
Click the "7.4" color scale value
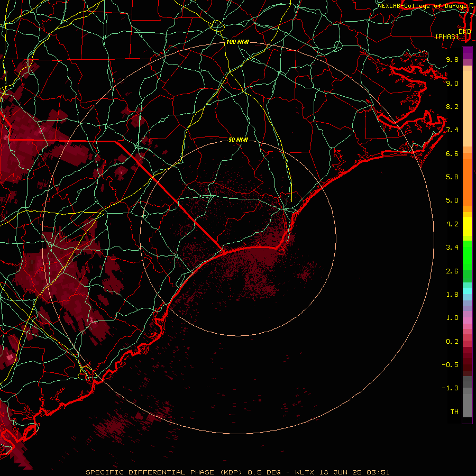click(x=452, y=130)
